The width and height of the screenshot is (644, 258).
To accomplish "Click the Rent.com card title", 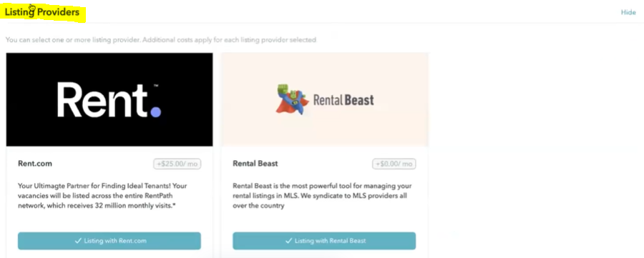I will pyautogui.click(x=35, y=164).
